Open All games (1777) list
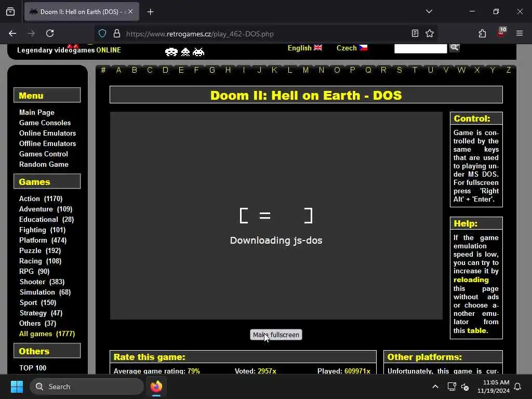Screen dimensions: 532x399 [x=47, y=334]
